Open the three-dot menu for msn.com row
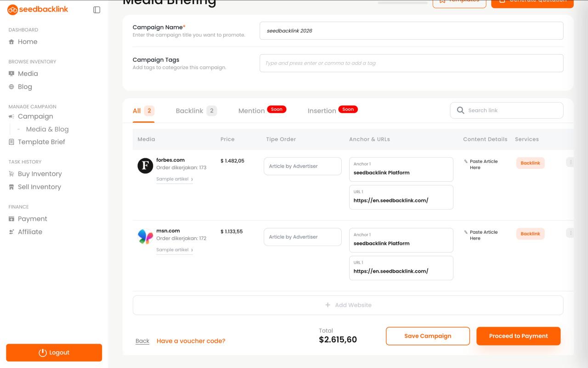Screen dimensions: 588x368 coord(571,233)
